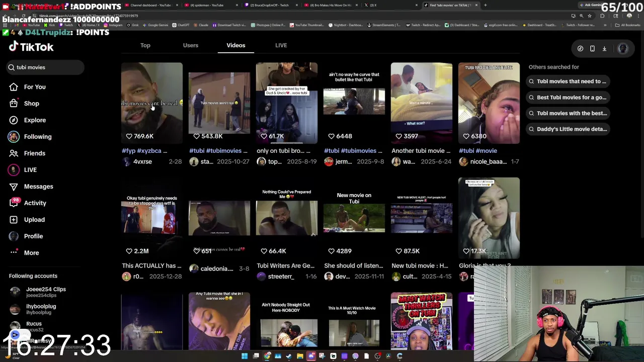Click username nicole_baaa... under video

click(488, 162)
